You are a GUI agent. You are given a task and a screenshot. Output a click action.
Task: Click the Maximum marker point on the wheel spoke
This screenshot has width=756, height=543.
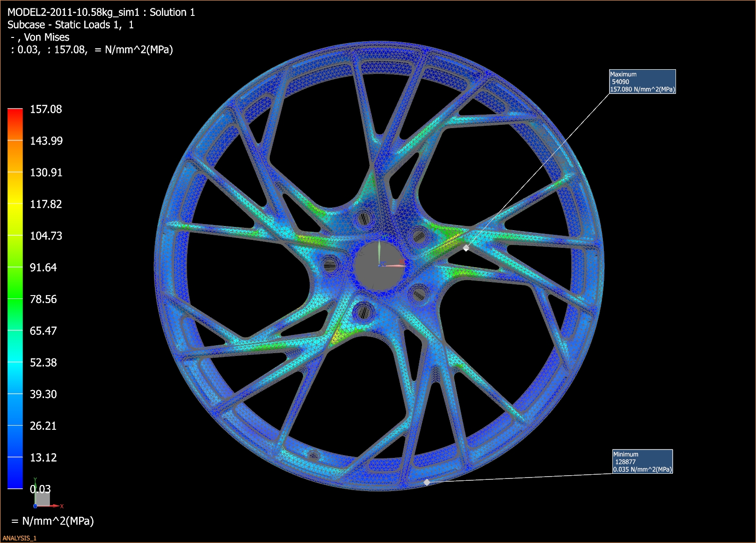coord(467,248)
